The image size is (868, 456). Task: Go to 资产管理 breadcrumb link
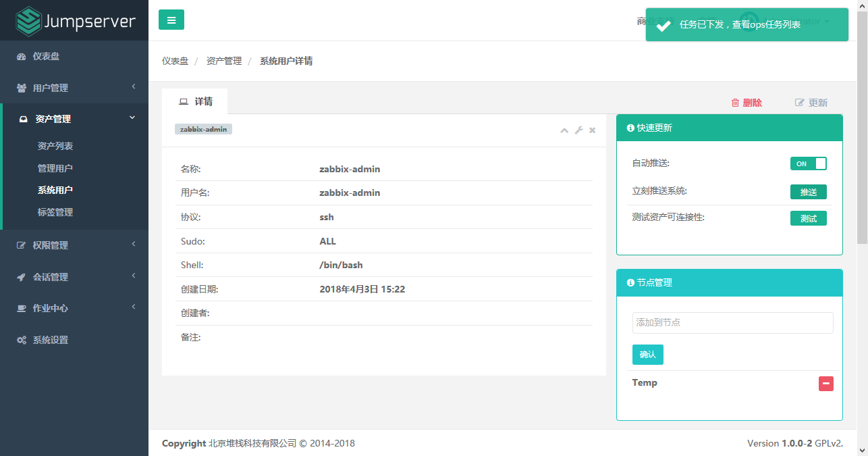point(224,61)
